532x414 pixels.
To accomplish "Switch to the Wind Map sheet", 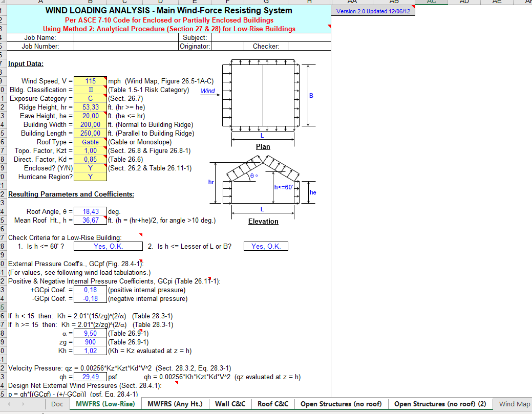I will coord(514,404).
